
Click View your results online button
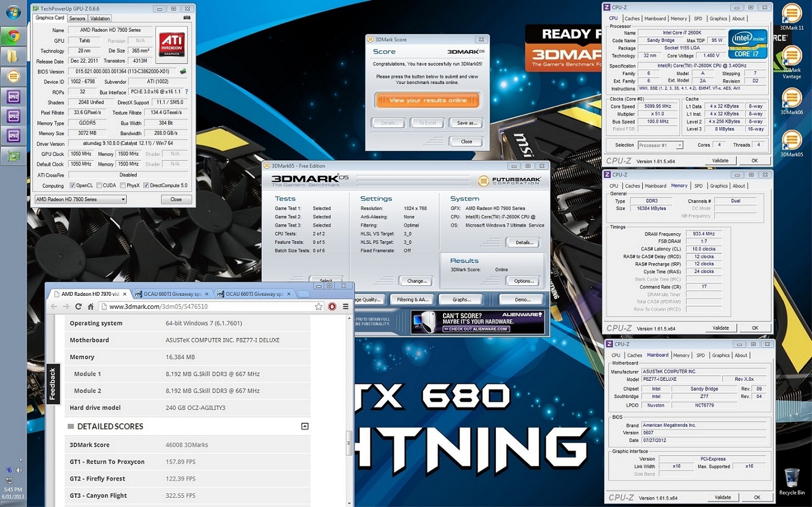[x=428, y=100]
